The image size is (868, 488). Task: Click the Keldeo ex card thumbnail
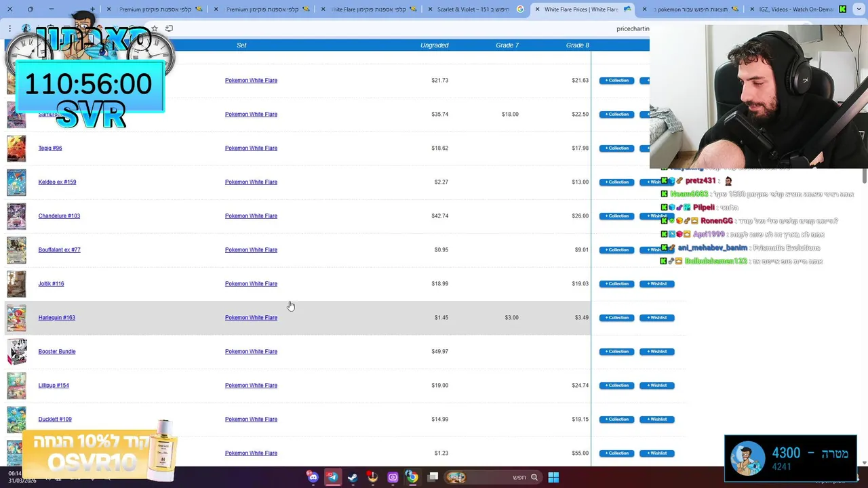point(16,182)
